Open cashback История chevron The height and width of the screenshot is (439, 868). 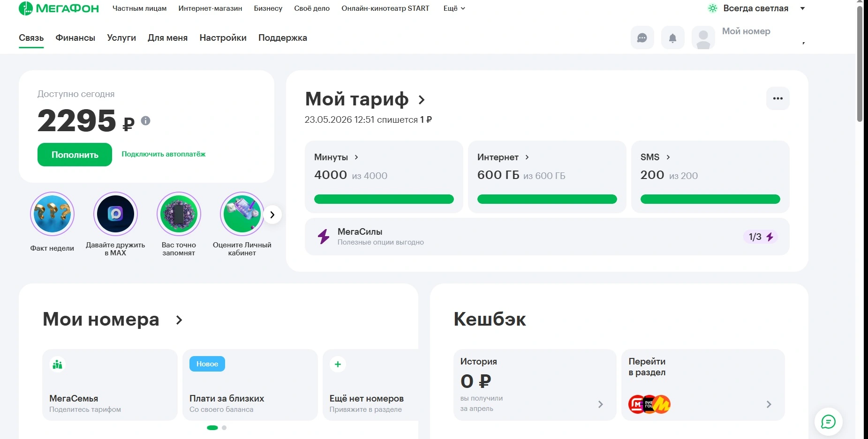(601, 404)
